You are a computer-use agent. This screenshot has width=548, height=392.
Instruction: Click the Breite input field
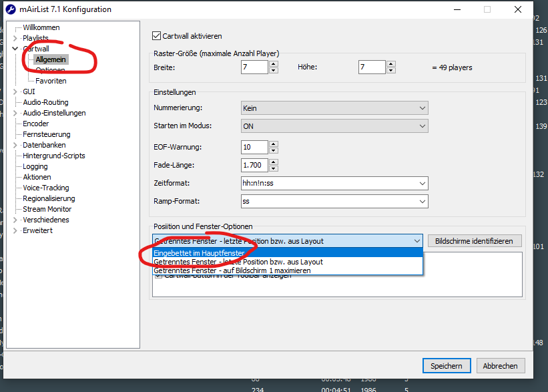[x=254, y=67]
